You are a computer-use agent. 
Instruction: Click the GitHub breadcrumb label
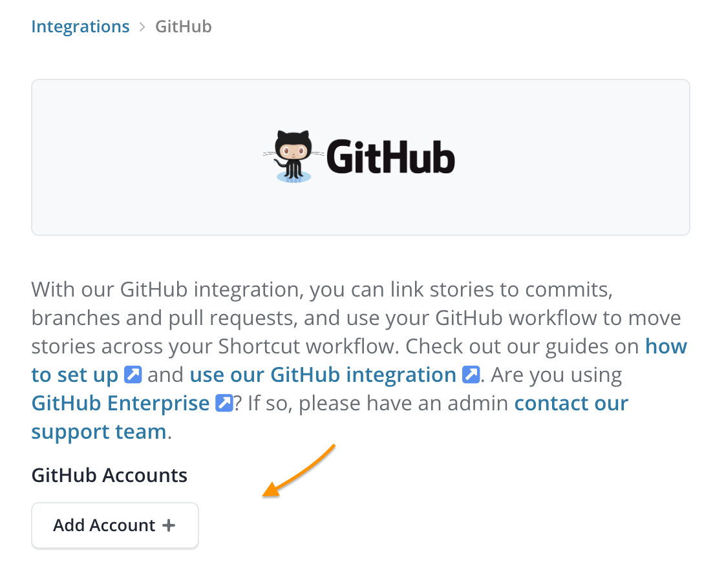tap(184, 26)
